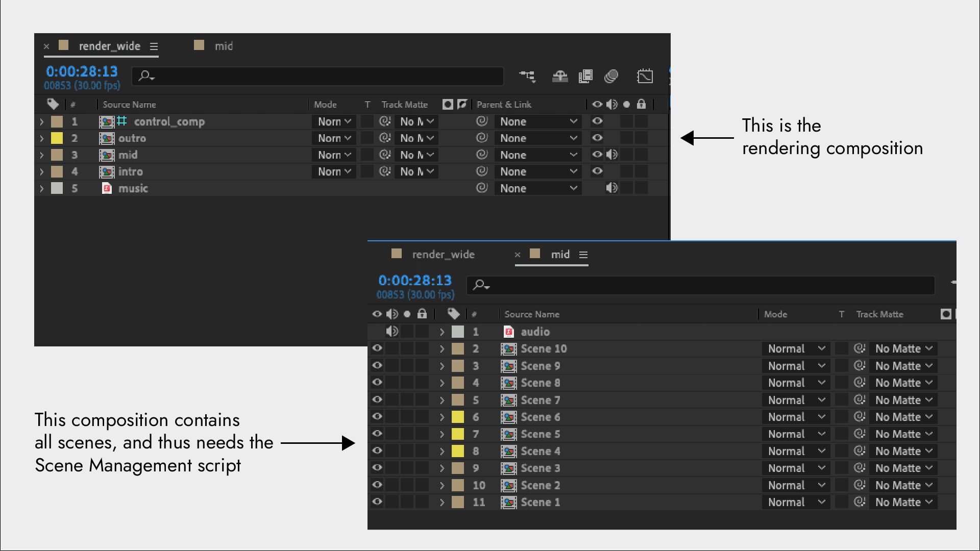Click yellow label swatch of Scene 6
980x551 pixels.
pos(458,417)
